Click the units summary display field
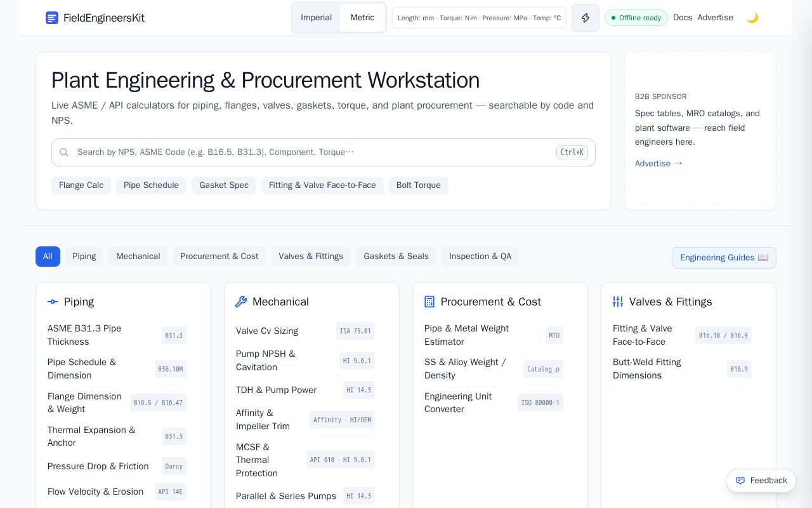The image size is (812, 508). click(x=479, y=18)
